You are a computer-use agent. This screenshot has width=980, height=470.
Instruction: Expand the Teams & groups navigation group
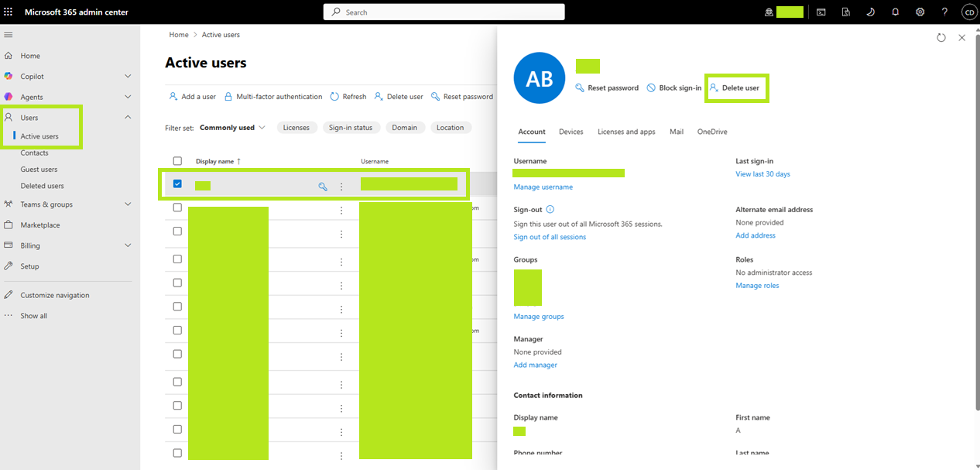coord(128,204)
